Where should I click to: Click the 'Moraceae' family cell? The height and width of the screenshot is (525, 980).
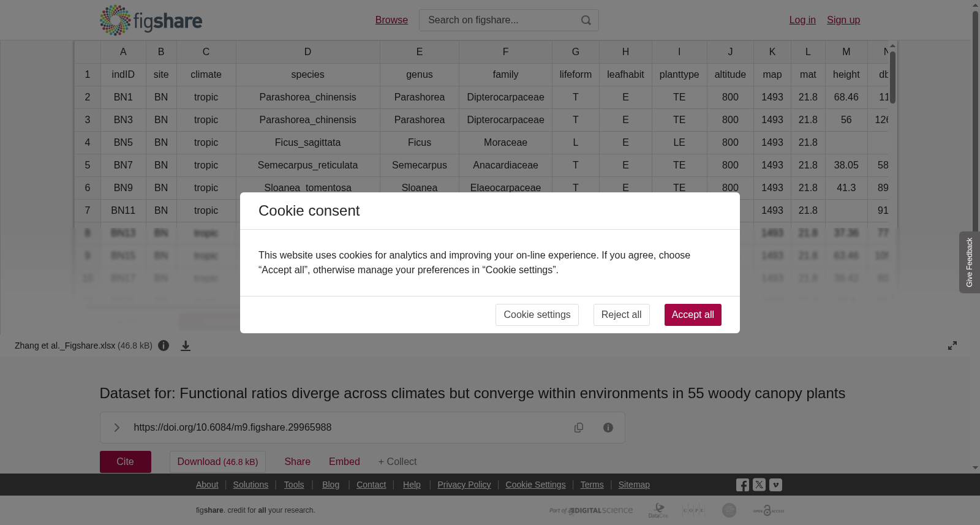click(505, 143)
